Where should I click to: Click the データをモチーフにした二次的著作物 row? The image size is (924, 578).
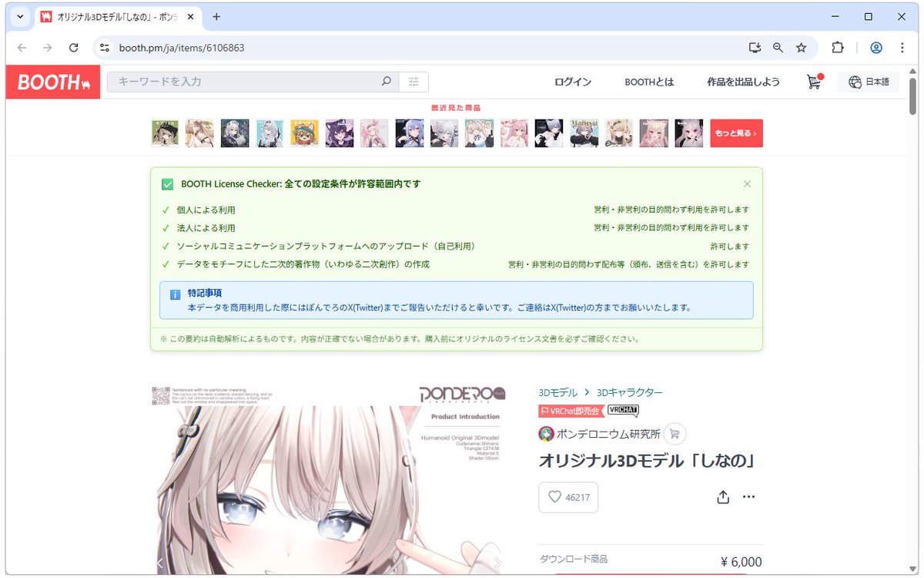click(456, 264)
